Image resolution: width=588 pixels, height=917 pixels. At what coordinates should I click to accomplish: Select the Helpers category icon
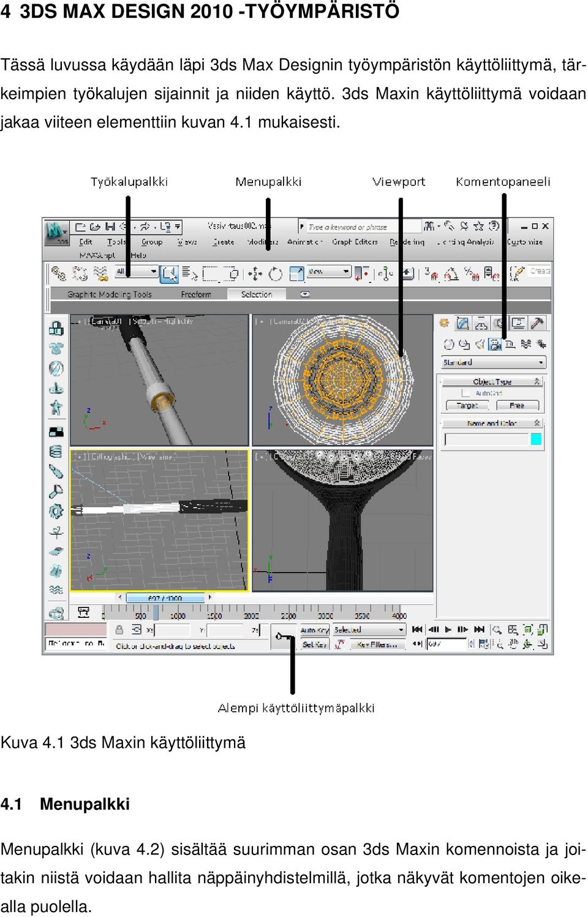510,344
